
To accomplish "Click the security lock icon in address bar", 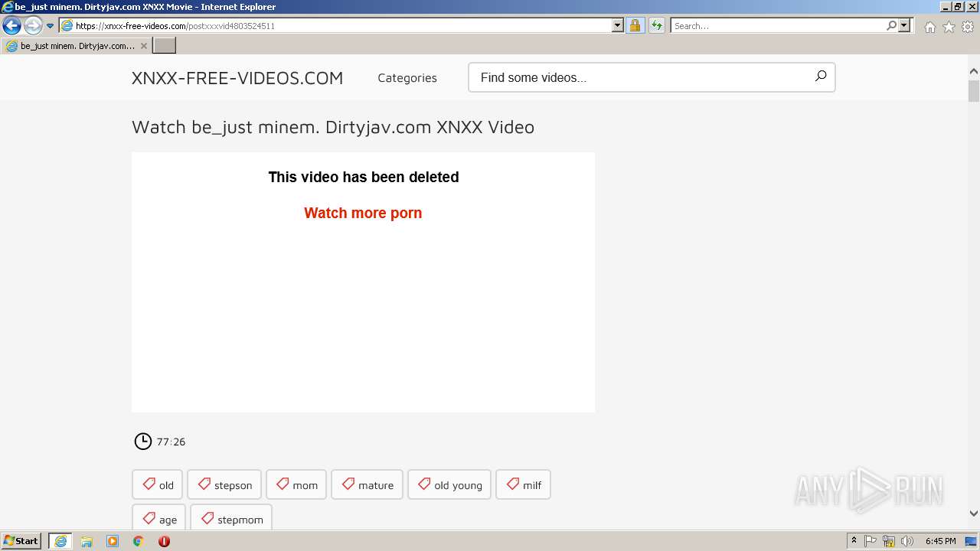I will click(x=635, y=26).
